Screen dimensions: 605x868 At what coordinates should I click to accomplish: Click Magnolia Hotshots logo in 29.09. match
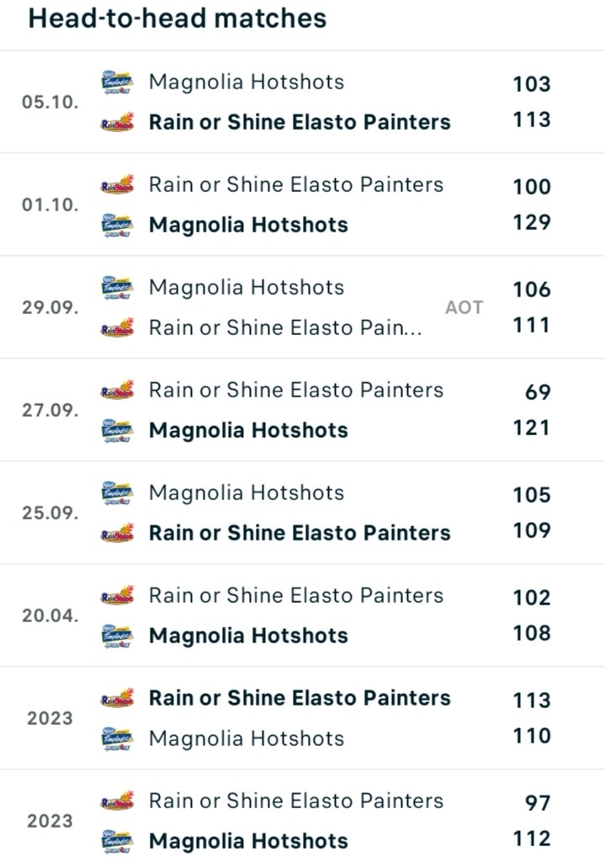pos(117,288)
